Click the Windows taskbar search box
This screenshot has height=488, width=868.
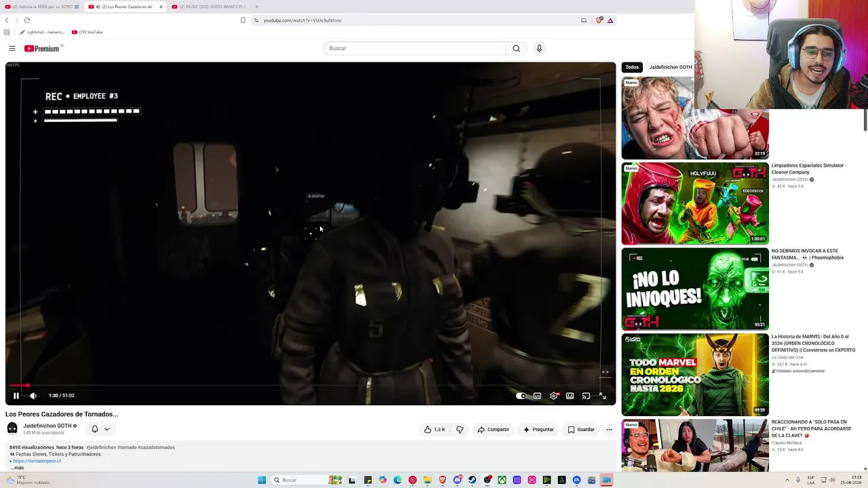[307, 481]
